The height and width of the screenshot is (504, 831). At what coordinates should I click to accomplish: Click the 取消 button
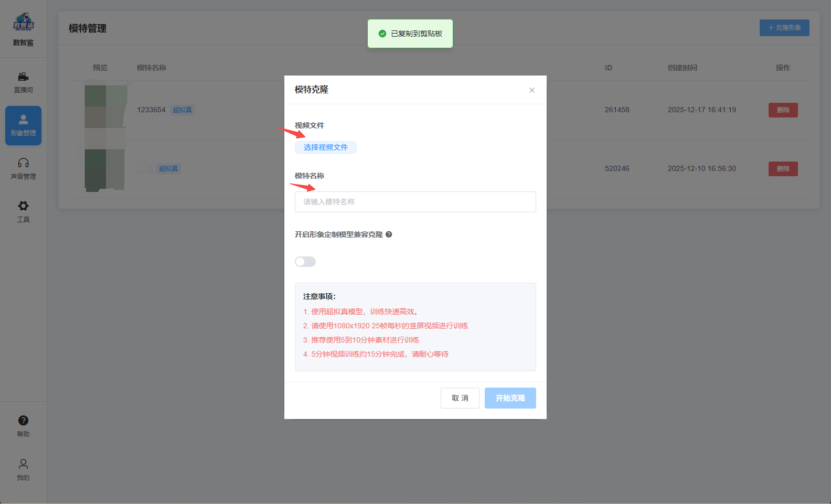460,398
